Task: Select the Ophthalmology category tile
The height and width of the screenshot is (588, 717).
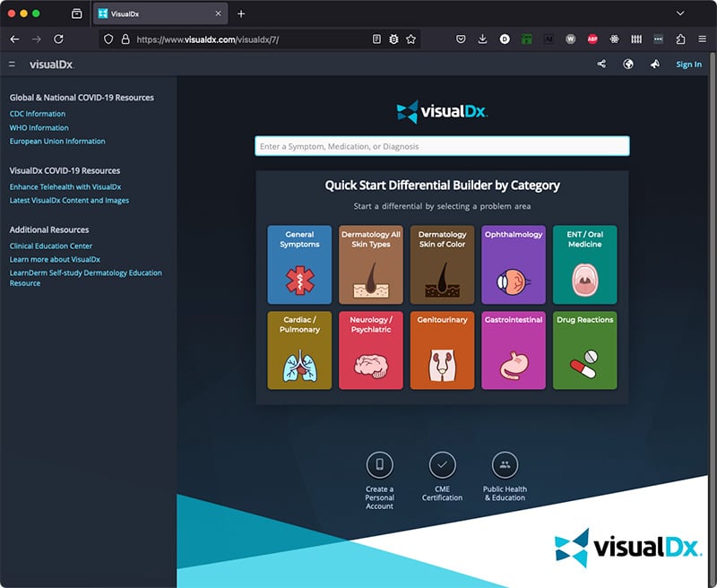Action: 514,264
